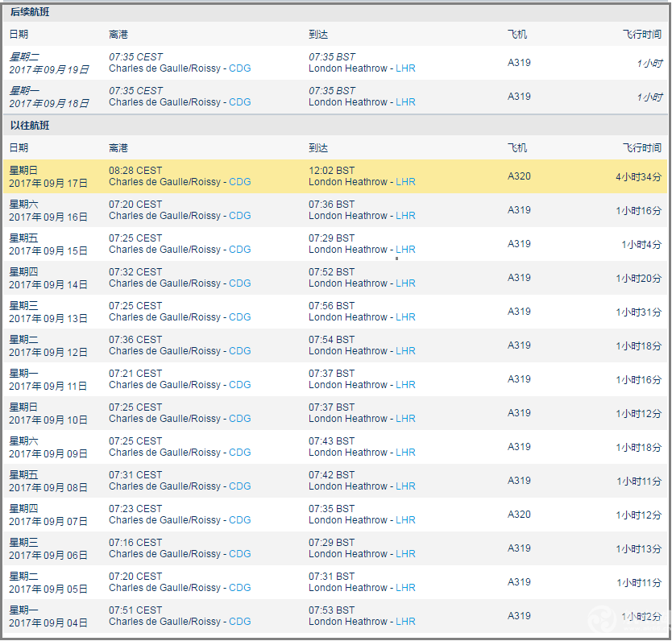
Task: Open LHR link in 07 Sept row
Action: pyautogui.click(x=405, y=520)
